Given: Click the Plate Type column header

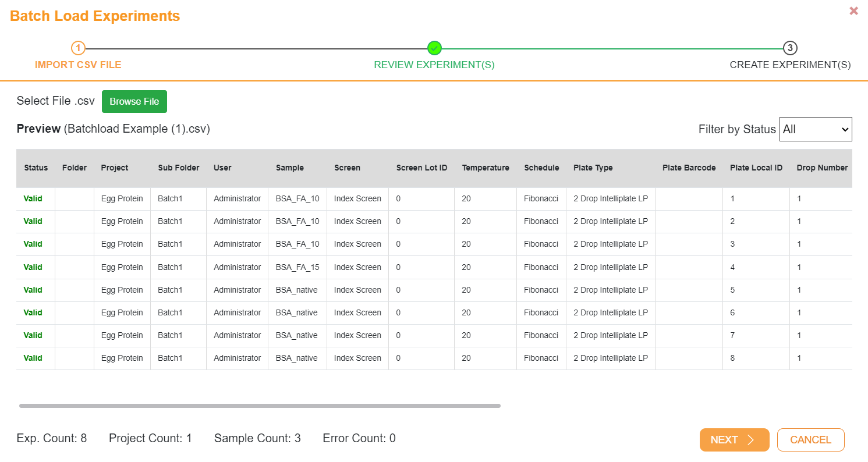Looking at the screenshot, I should 593,168.
